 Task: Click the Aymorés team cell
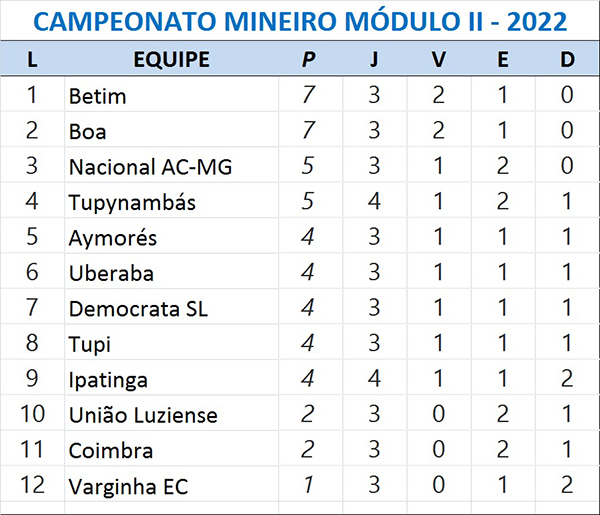pyautogui.click(x=113, y=238)
